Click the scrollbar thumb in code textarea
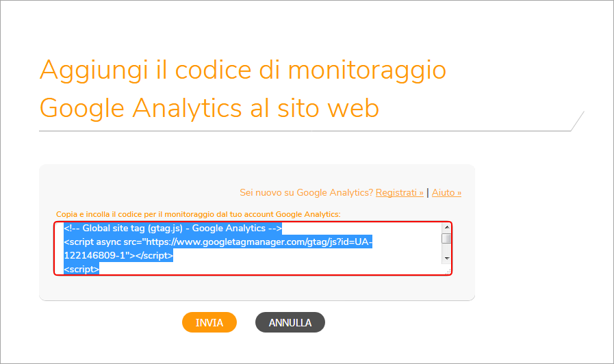The image size is (614, 364). pos(446,238)
